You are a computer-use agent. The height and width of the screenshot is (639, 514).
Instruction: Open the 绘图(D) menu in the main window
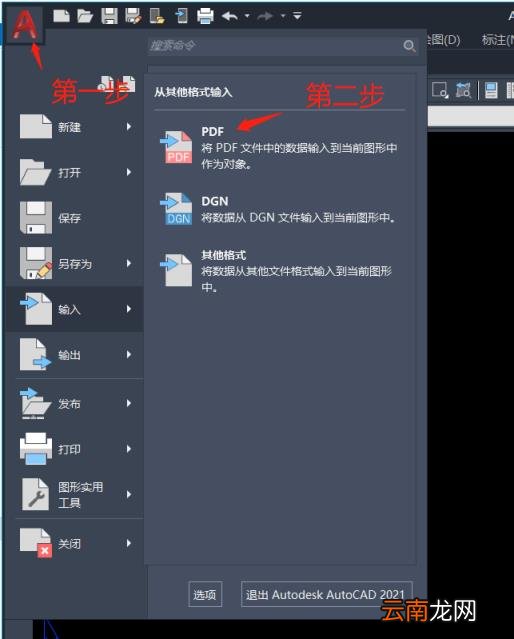point(443,40)
